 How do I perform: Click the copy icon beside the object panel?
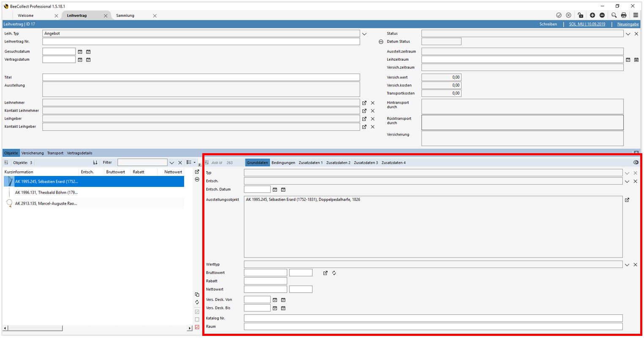coord(197,294)
